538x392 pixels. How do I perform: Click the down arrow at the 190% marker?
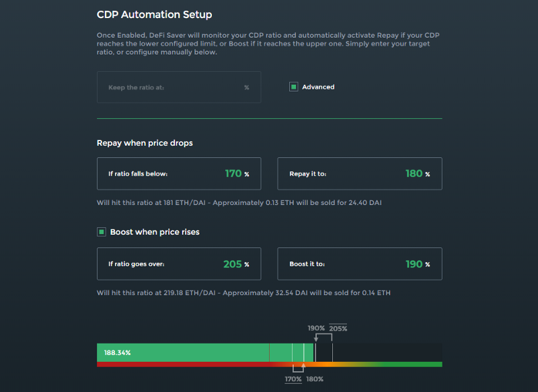[316, 338]
